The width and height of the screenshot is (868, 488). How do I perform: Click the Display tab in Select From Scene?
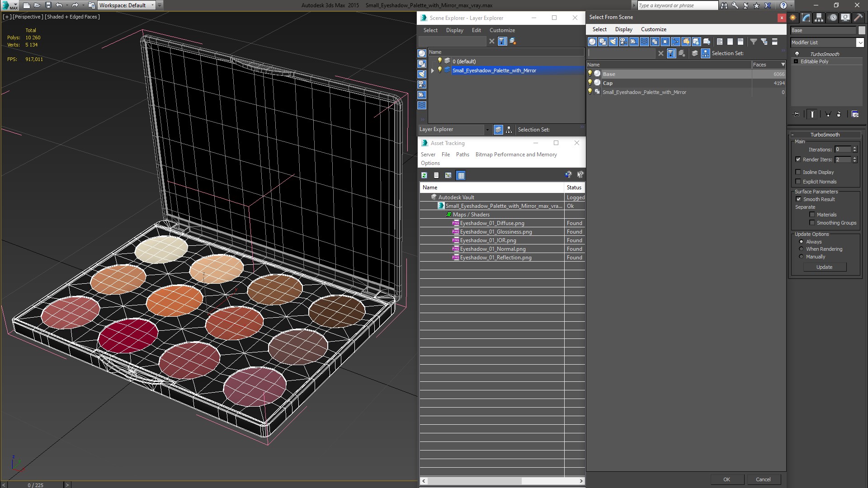pyautogui.click(x=623, y=29)
